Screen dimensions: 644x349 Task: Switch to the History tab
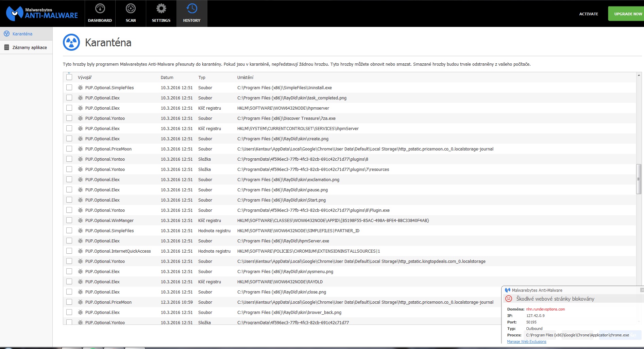pos(192,14)
